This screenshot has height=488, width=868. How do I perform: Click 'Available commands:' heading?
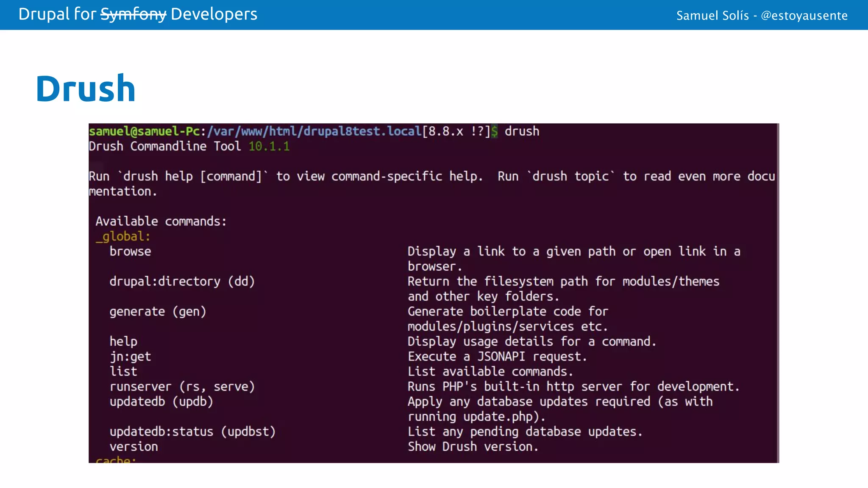(x=161, y=221)
